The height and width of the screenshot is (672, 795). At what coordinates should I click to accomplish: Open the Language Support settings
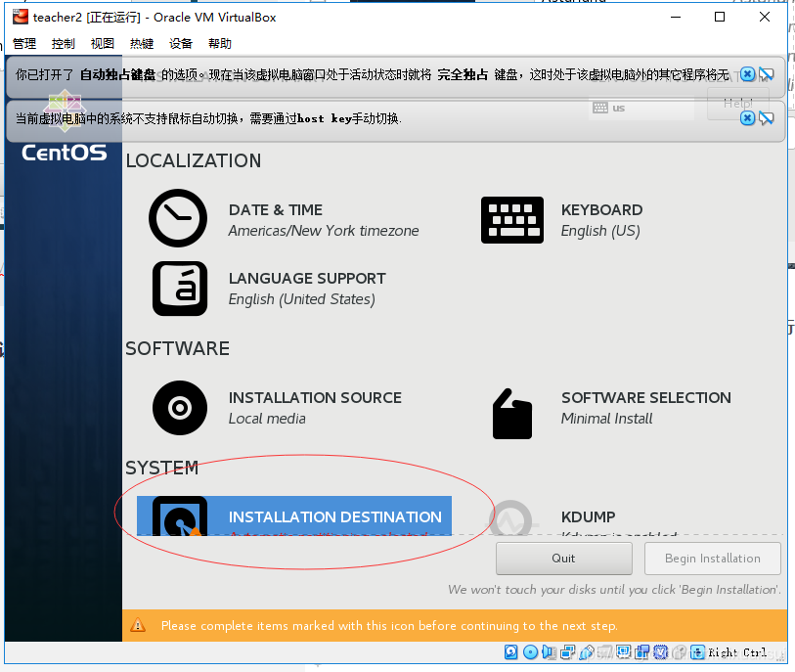point(269,289)
